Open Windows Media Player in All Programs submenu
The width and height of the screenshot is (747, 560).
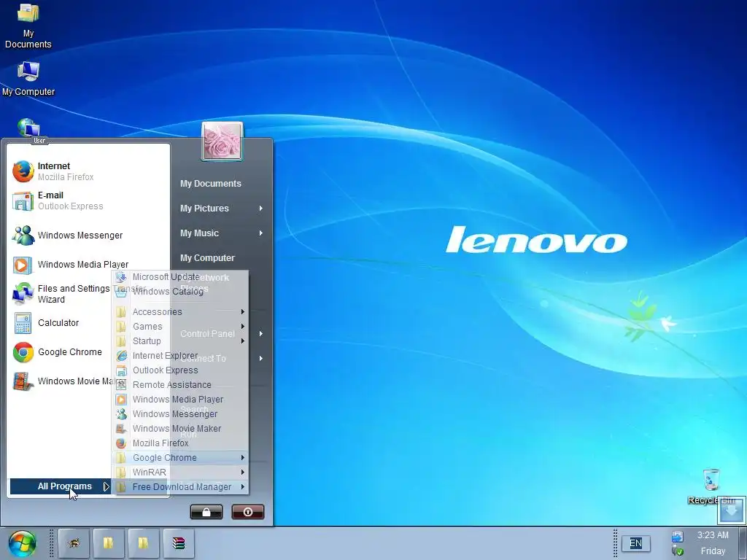pos(180,400)
